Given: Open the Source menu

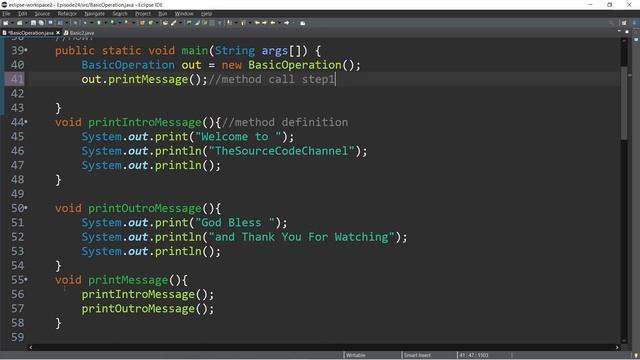Looking at the screenshot, I should pyautogui.click(x=42, y=13).
